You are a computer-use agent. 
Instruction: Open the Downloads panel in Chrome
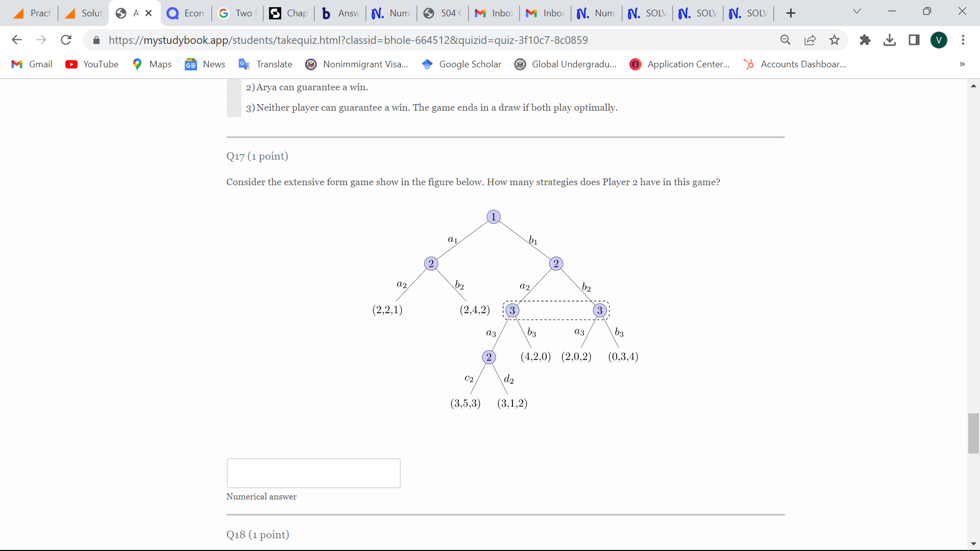click(890, 40)
